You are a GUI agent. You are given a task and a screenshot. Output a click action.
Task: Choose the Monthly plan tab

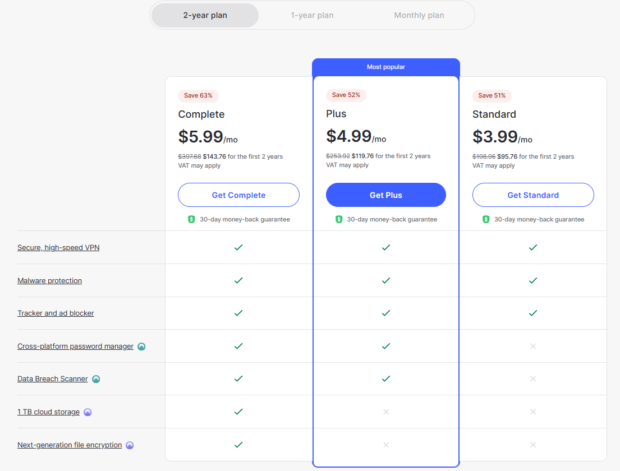[x=418, y=15]
